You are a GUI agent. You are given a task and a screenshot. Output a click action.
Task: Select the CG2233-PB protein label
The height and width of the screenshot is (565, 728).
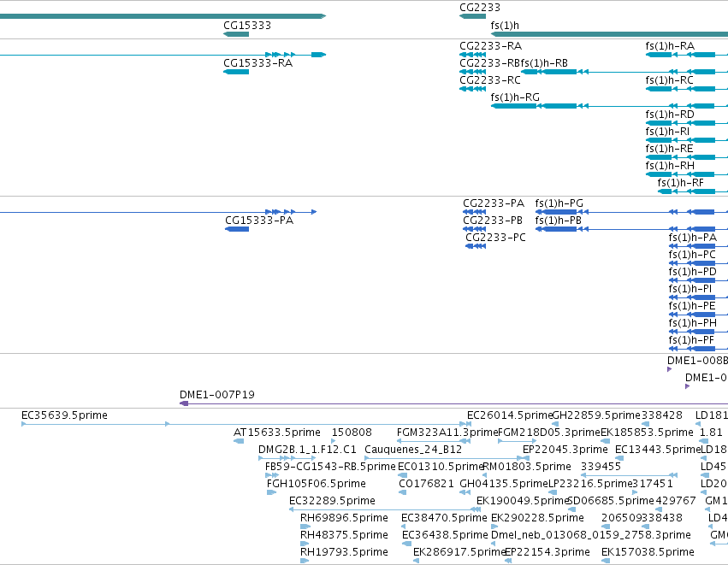pos(493,221)
